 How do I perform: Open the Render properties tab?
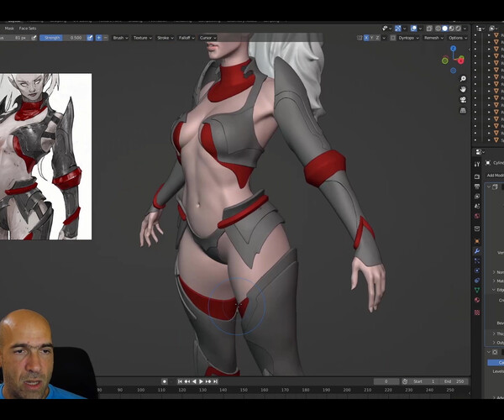[477, 176]
